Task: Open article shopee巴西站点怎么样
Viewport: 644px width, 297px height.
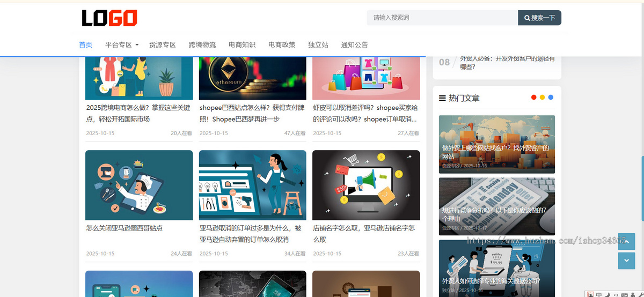Action: 252,113
